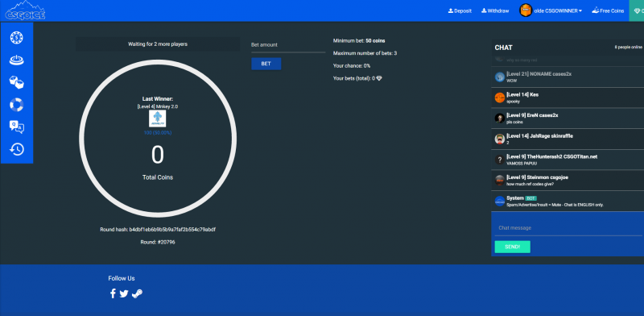This screenshot has width=644, height=316.
Task: Open the roulette chip icon in sidebar
Action: point(16,38)
